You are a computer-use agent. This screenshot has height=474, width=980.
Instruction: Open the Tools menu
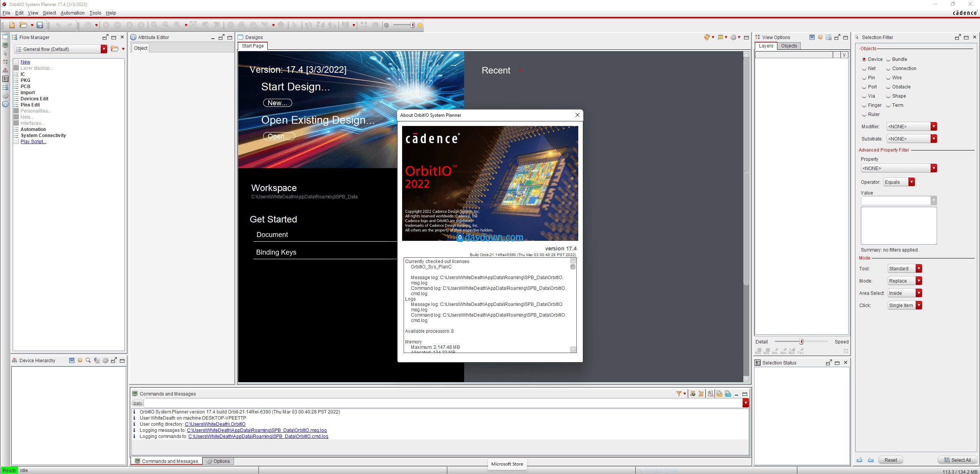pyautogui.click(x=95, y=13)
